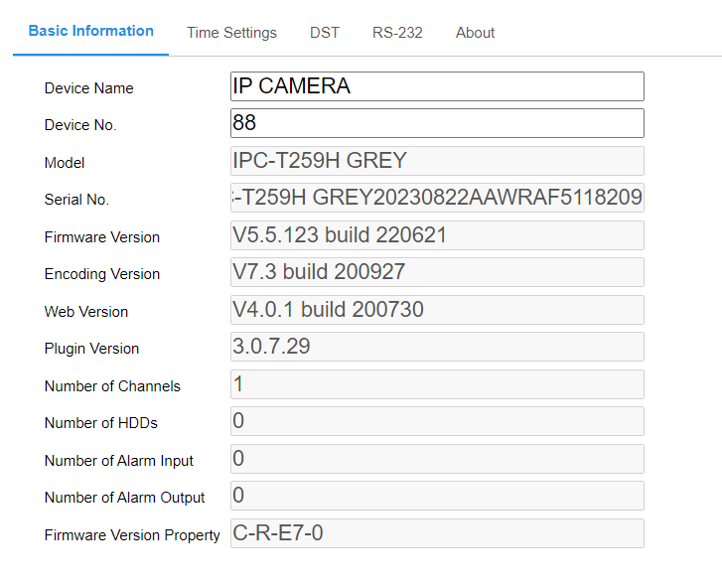Click the Serial No. label text
This screenshot has width=722, height=588.
[76, 200]
